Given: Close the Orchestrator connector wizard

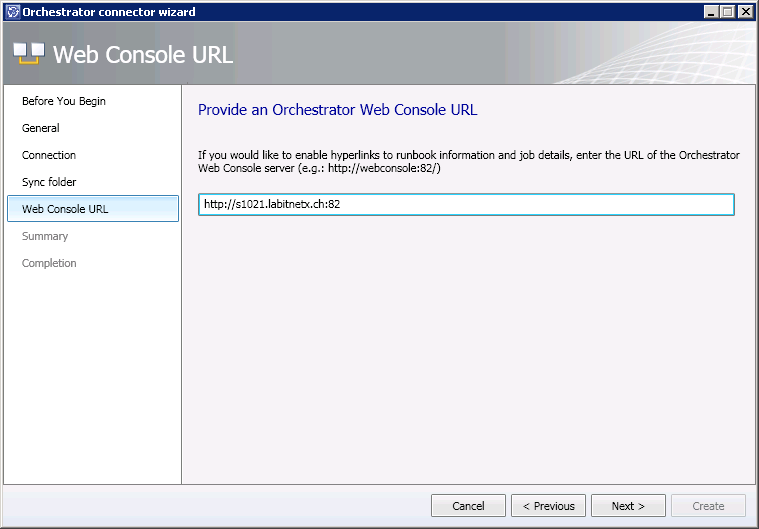Looking at the screenshot, I should pos(746,12).
